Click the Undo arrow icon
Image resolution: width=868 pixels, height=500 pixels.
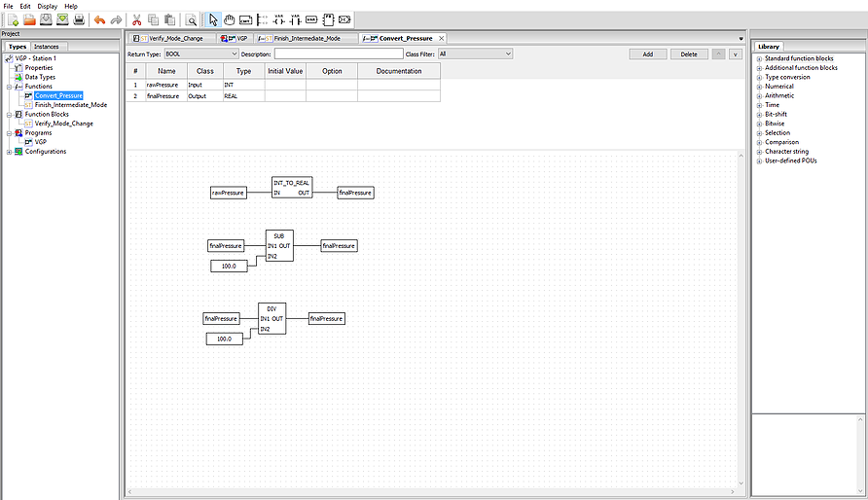click(x=99, y=19)
